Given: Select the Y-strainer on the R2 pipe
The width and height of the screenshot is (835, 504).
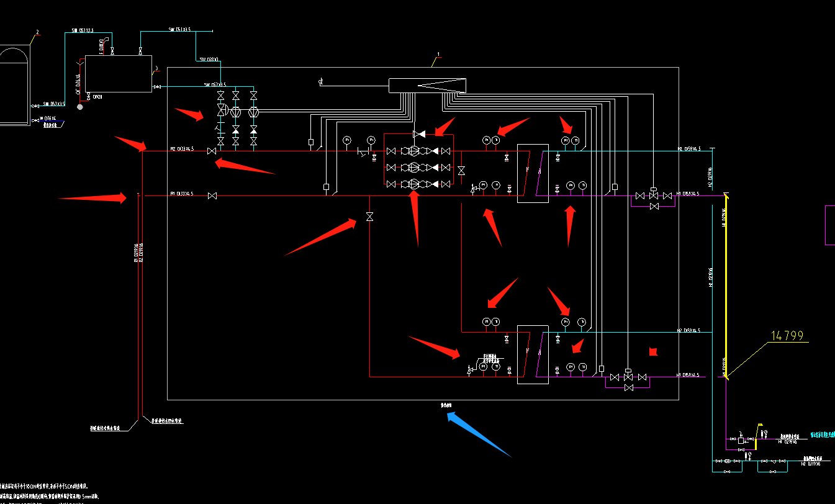Looking at the screenshot, I should [363, 151].
